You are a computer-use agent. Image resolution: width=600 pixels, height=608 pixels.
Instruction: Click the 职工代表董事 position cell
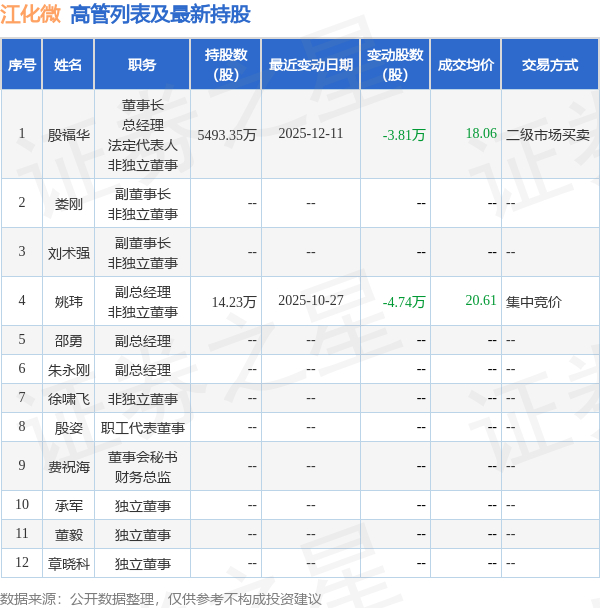(x=142, y=428)
